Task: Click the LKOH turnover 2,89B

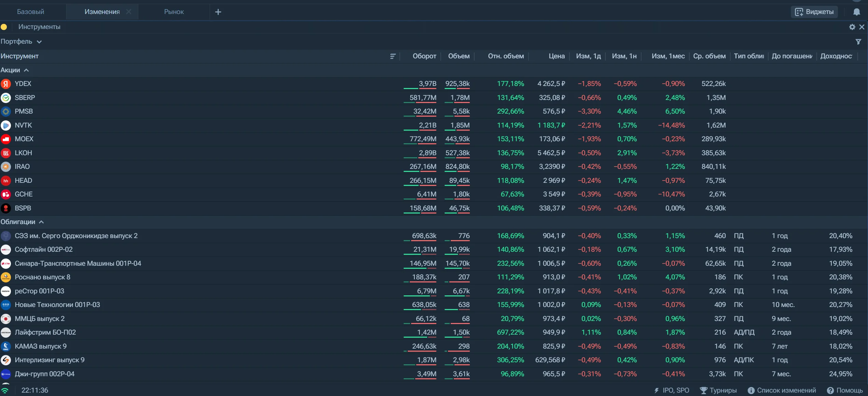Action: [428, 153]
